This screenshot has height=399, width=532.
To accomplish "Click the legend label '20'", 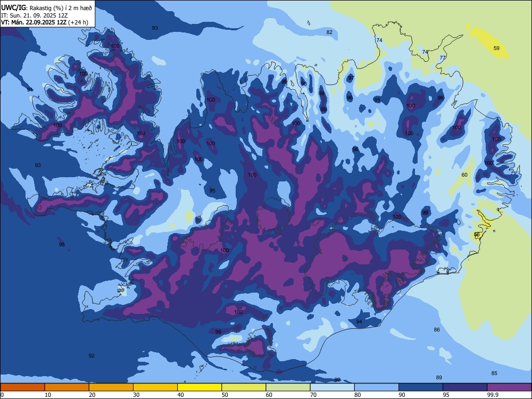I will [x=92, y=395].
